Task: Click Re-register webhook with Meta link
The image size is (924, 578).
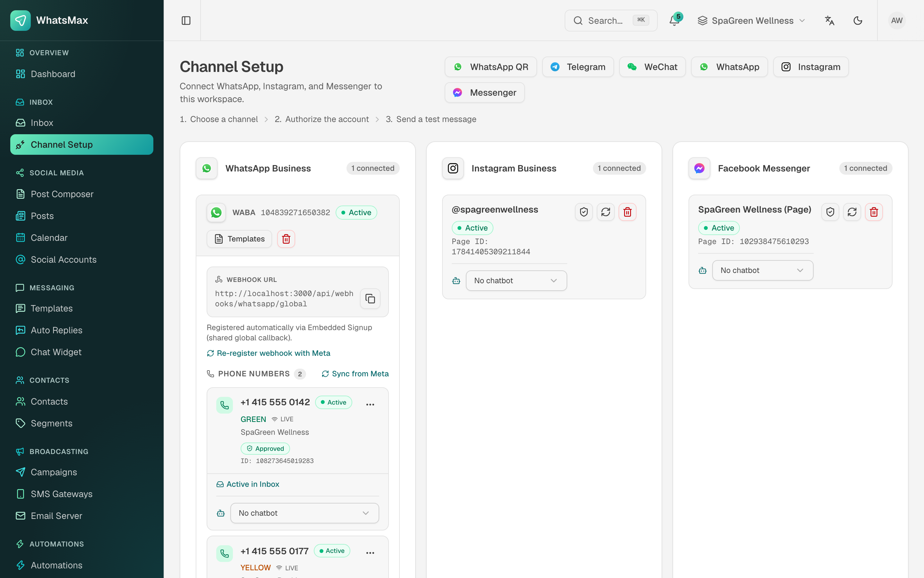Action: pos(269,353)
